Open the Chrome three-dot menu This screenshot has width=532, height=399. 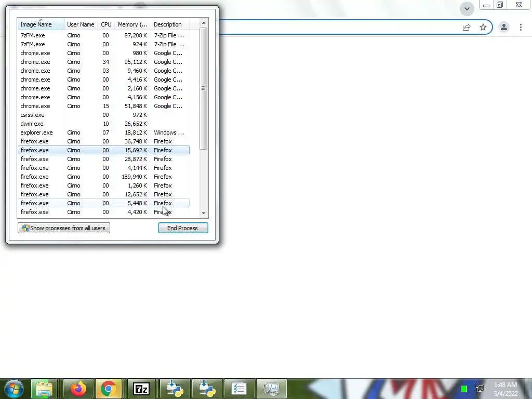521,27
